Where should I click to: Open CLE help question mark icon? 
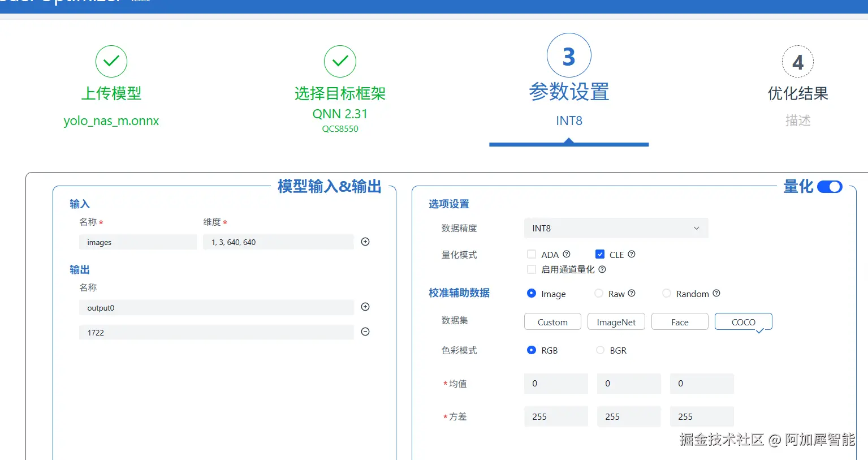tap(632, 254)
